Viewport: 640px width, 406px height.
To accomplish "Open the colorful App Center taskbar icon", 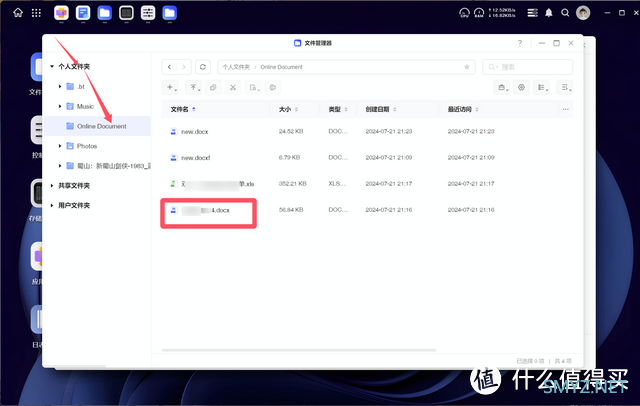I will (x=61, y=13).
